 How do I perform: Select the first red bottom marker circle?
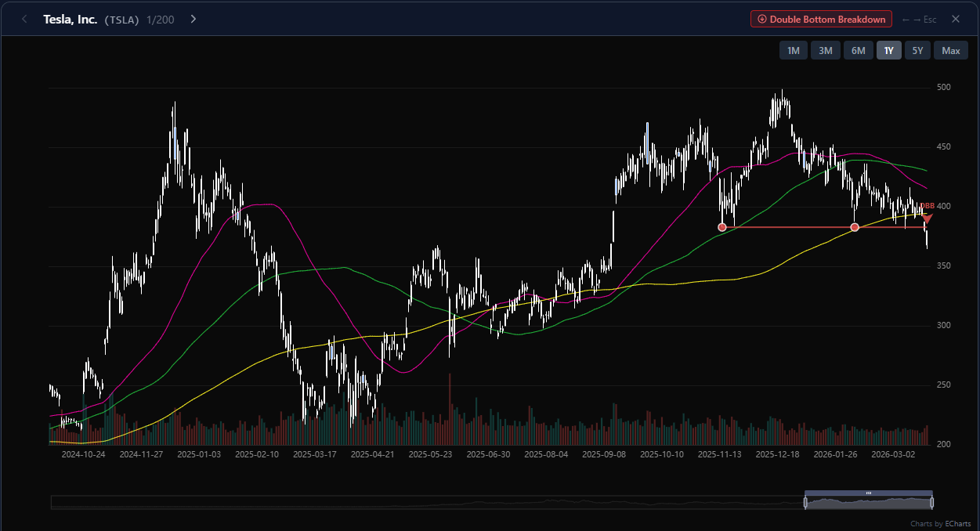click(x=721, y=227)
